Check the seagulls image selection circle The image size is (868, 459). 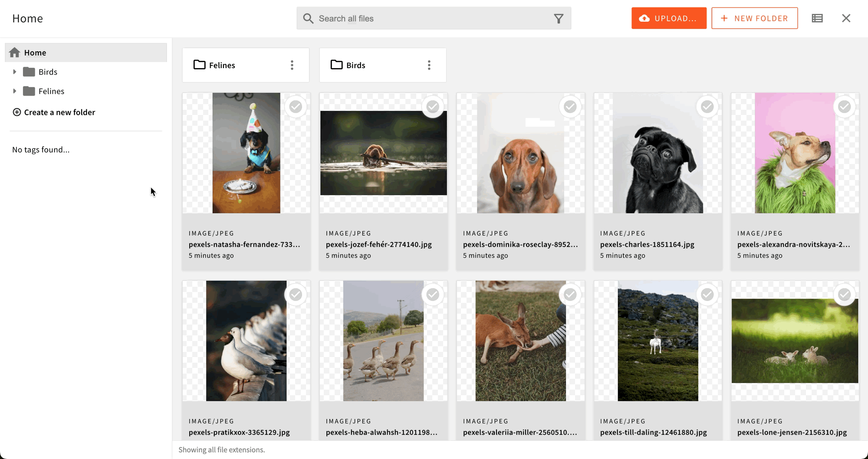click(x=296, y=295)
